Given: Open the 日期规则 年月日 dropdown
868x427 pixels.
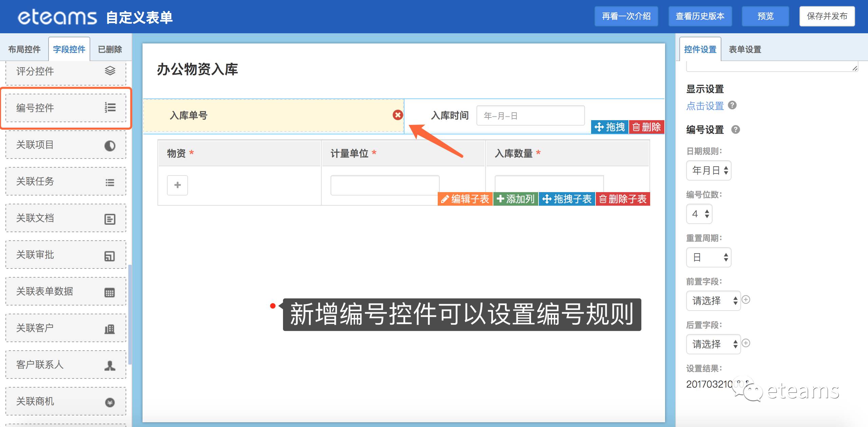Looking at the screenshot, I should tap(709, 170).
